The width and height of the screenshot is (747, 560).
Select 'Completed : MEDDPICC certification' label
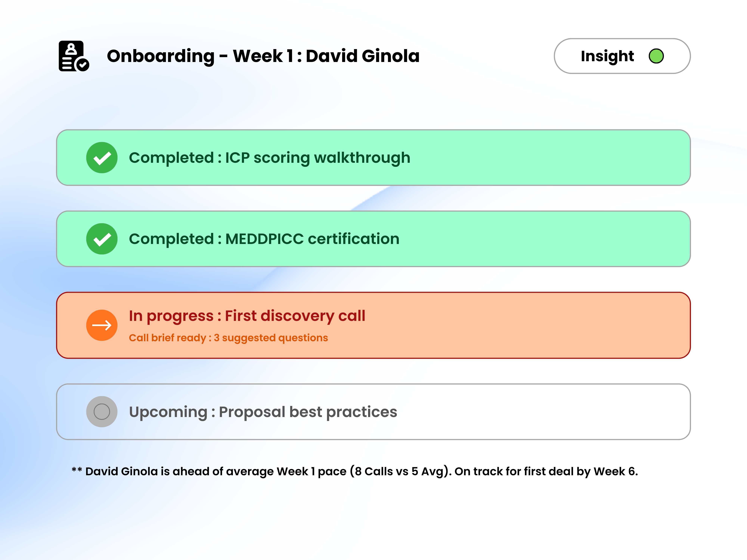[x=264, y=239]
